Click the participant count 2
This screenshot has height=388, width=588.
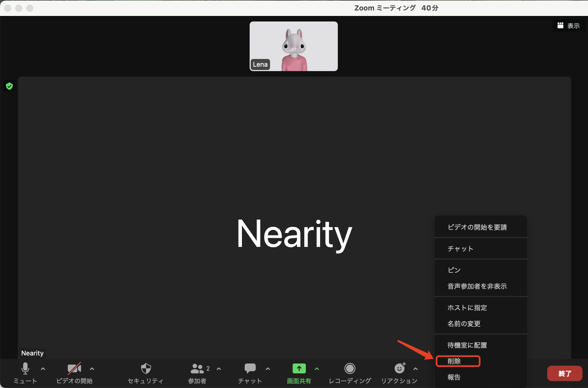coord(208,368)
